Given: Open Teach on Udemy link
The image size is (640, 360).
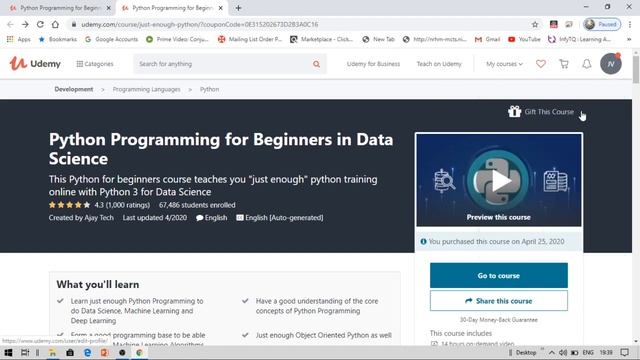Looking at the screenshot, I should pos(439,64).
